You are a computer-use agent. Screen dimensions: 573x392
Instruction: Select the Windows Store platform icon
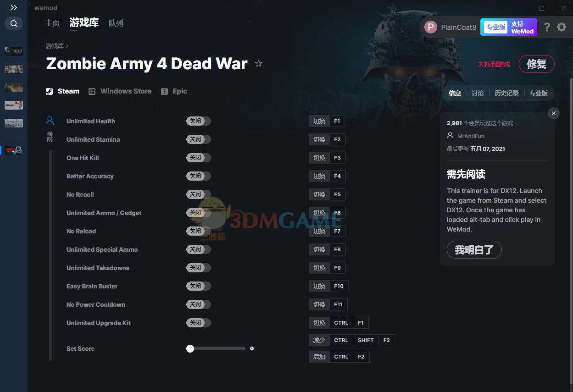pos(92,91)
